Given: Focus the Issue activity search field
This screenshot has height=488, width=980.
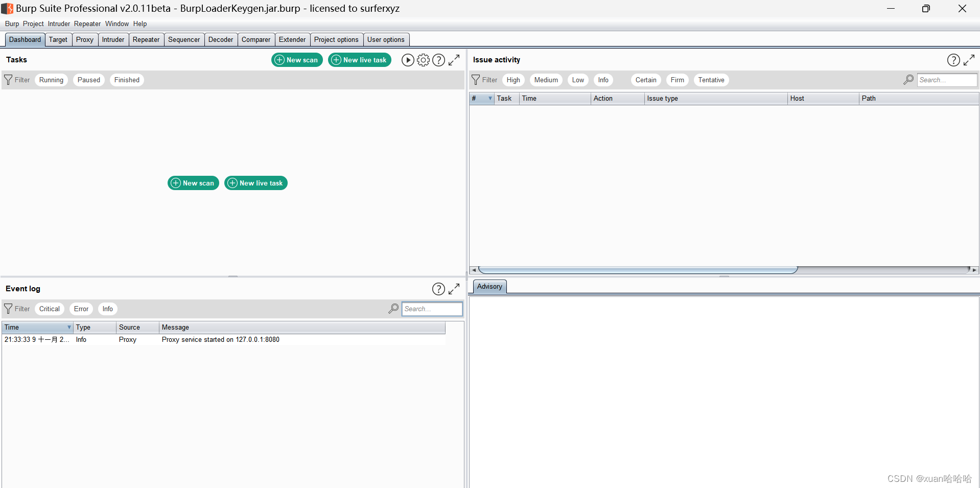Looking at the screenshot, I should (947, 80).
